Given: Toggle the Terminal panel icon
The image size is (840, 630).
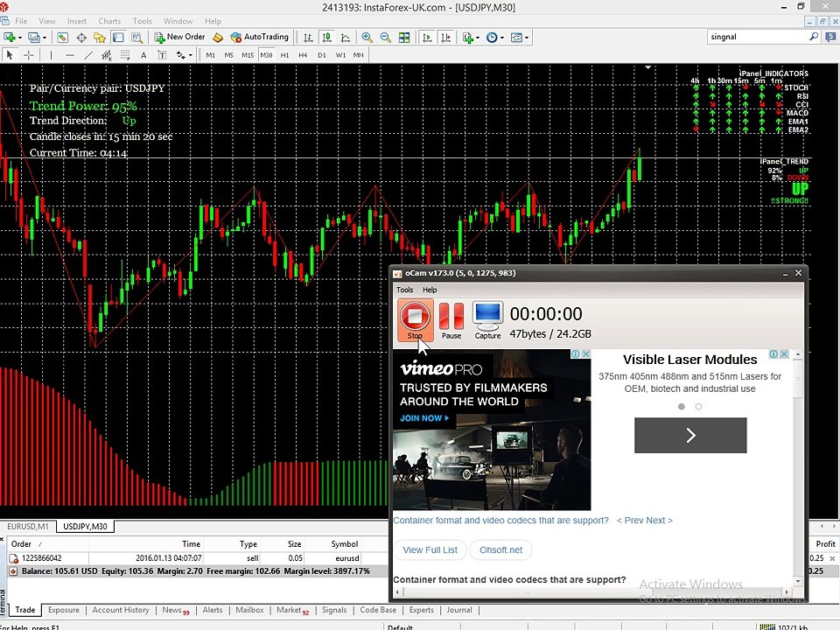Looking at the screenshot, I should click(x=118, y=37).
